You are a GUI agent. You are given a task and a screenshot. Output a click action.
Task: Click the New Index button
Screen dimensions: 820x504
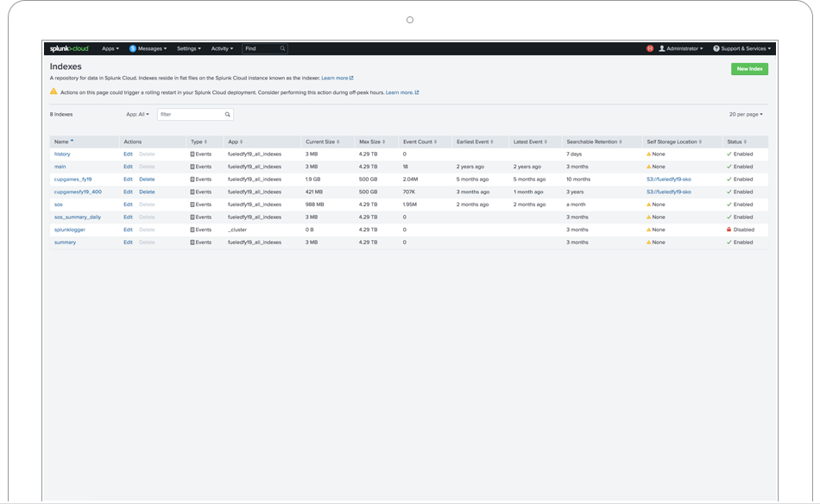point(749,69)
